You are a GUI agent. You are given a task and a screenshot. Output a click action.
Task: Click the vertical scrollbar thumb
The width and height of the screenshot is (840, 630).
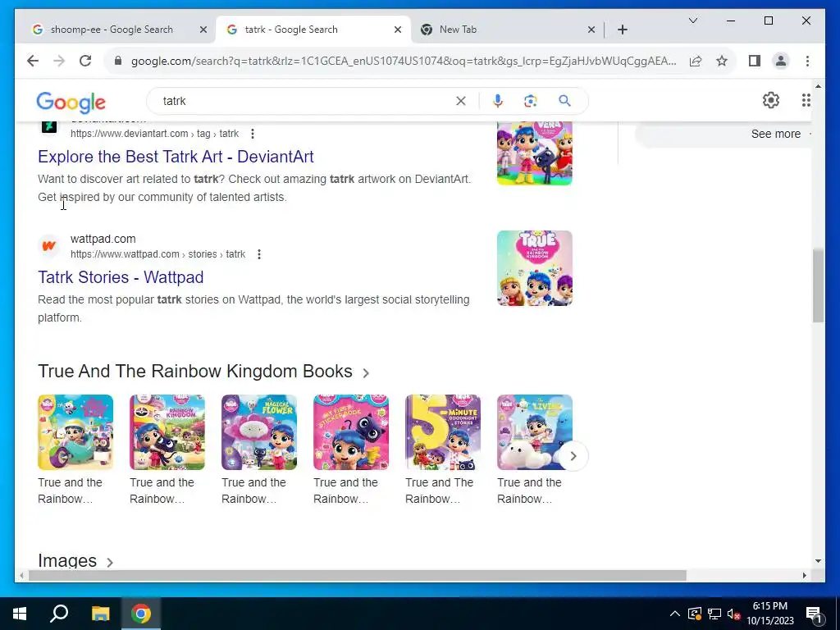click(x=818, y=285)
